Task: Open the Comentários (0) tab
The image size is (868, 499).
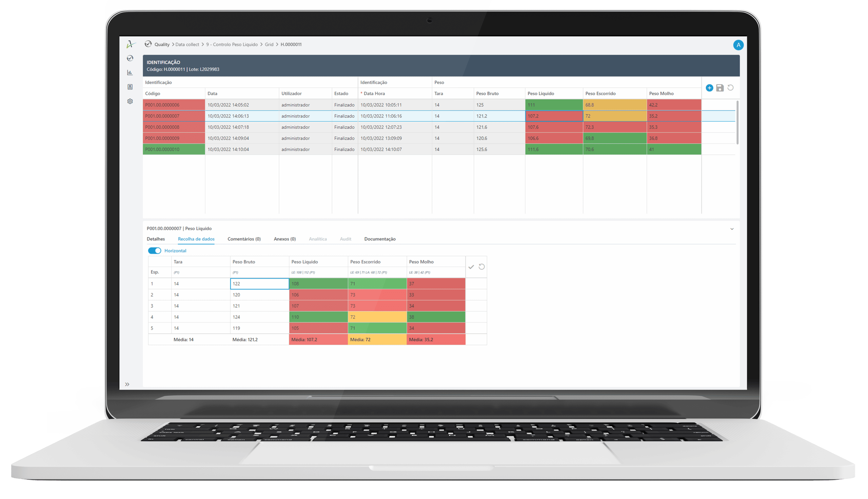Action: coord(244,239)
